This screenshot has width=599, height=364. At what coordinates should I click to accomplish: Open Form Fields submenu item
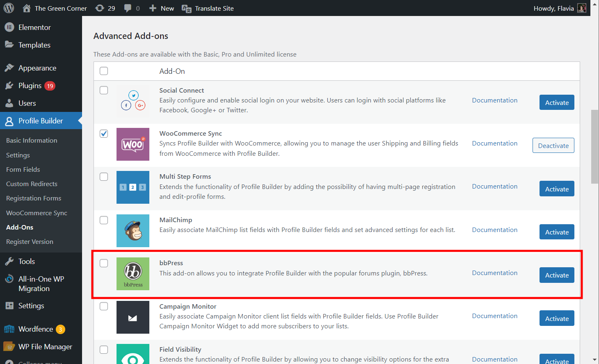coord(23,169)
